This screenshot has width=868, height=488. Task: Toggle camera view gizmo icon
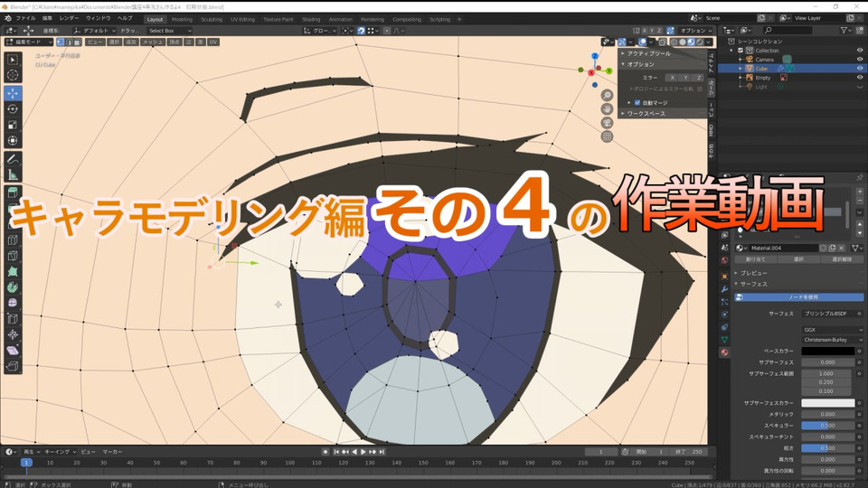607,122
